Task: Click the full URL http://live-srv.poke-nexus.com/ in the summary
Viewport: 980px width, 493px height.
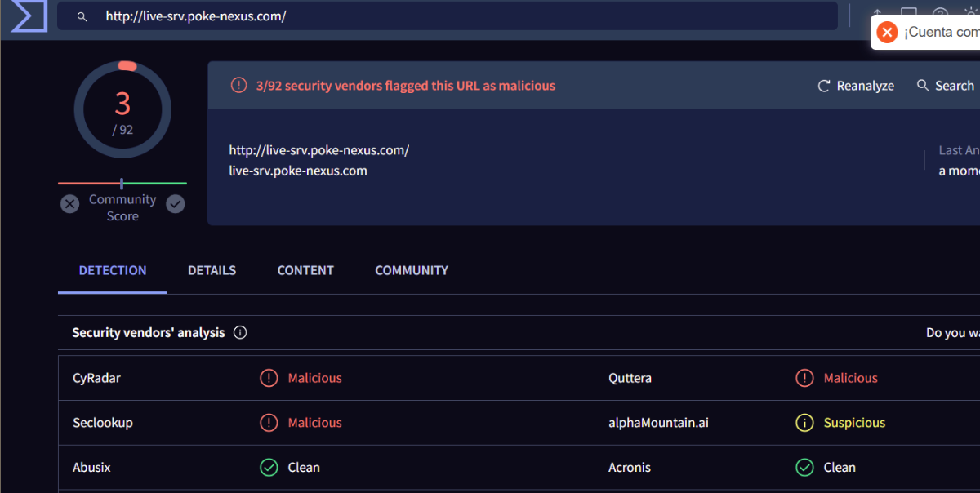Action: (x=318, y=150)
